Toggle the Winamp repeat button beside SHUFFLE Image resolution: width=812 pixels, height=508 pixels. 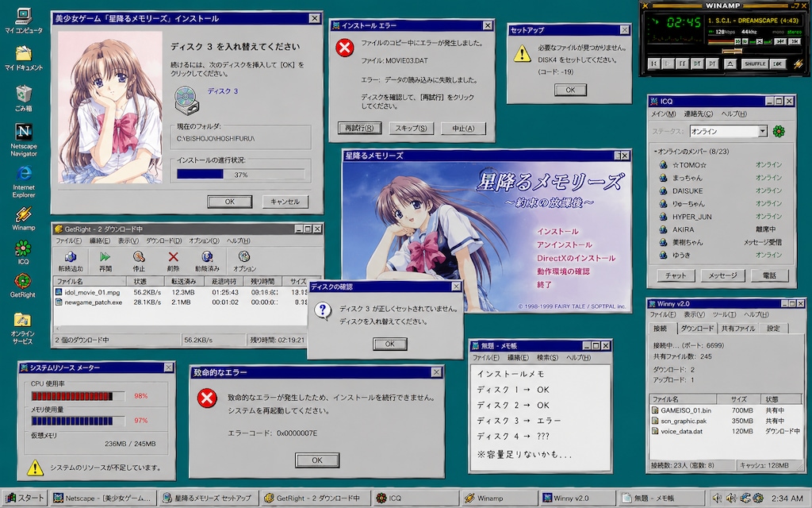point(777,63)
